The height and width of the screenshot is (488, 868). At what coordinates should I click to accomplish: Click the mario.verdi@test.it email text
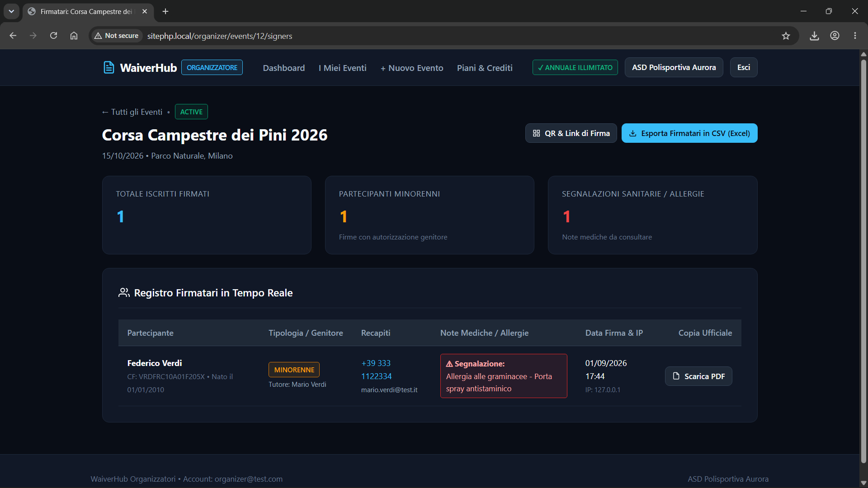[x=389, y=390]
